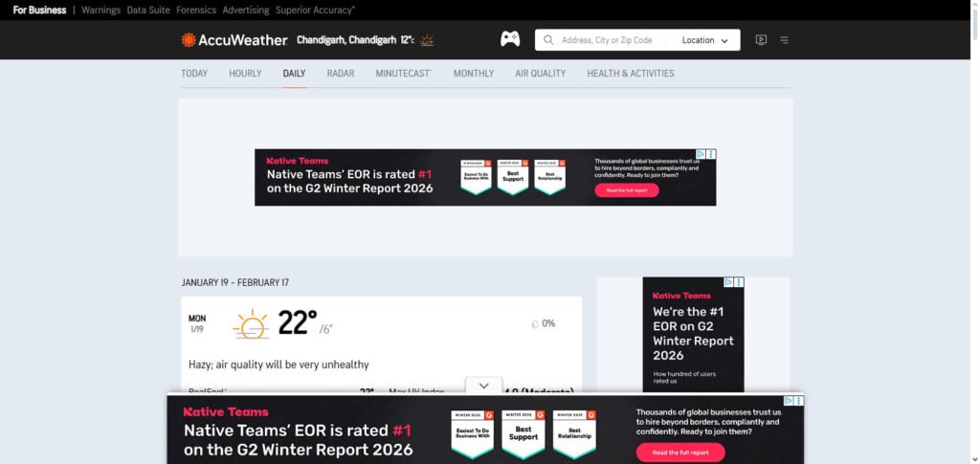980x464 pixels.
Task: Open the Warnings link
Action: (x=101, y=10)
